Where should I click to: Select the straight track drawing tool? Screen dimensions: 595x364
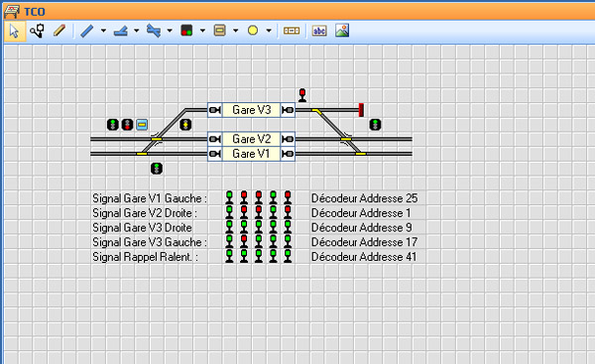[87, 31]
